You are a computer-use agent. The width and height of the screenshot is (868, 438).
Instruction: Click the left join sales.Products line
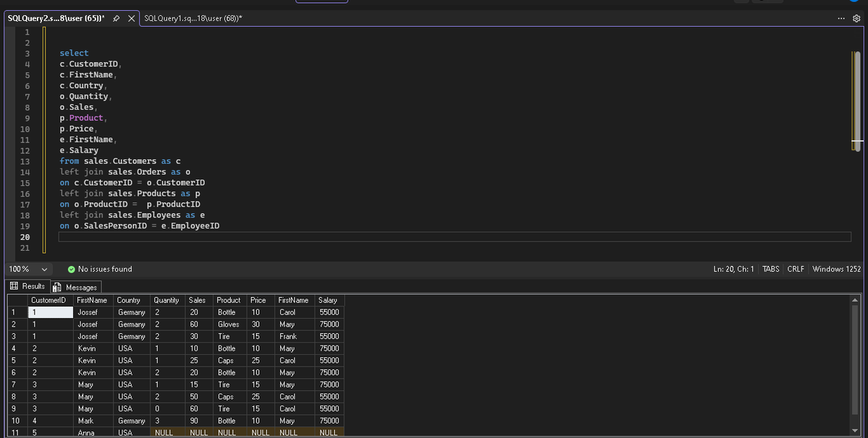[129, 194]
